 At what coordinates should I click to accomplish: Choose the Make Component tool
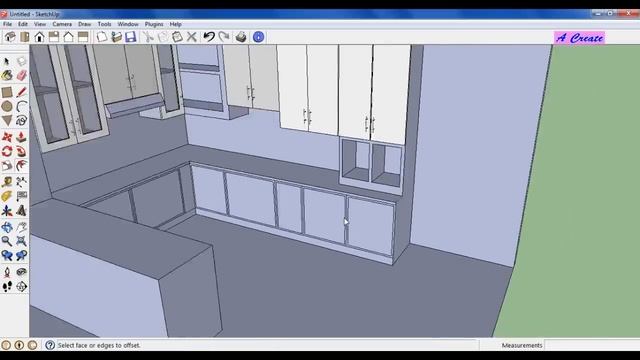tap(21, 61)
